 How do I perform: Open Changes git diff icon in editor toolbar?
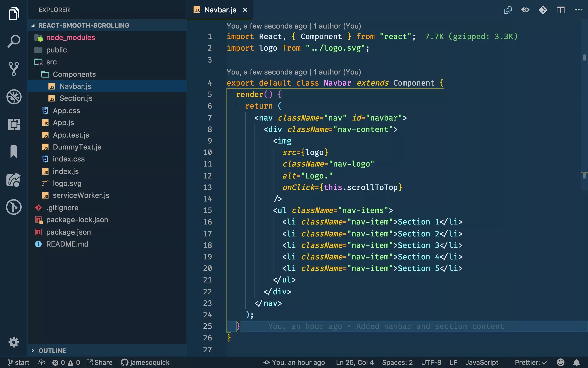coord(543,10)
